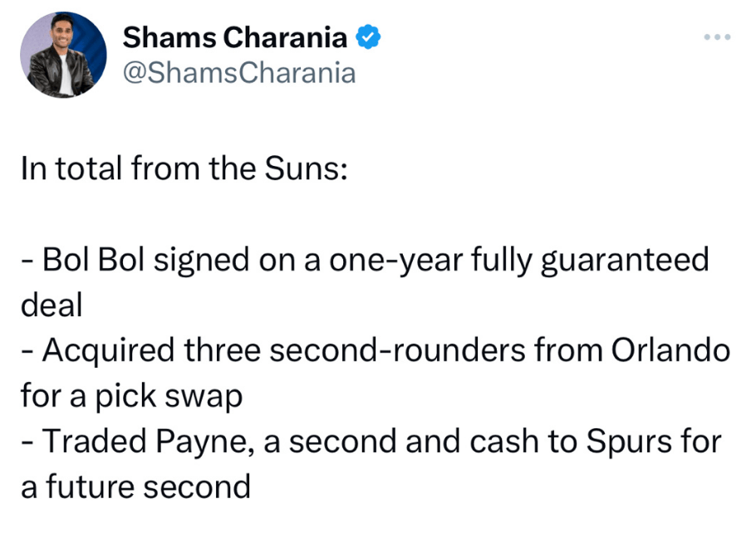756x557 pixels.
Task: Click the display name Shams Charania
Action: point(235,37)
